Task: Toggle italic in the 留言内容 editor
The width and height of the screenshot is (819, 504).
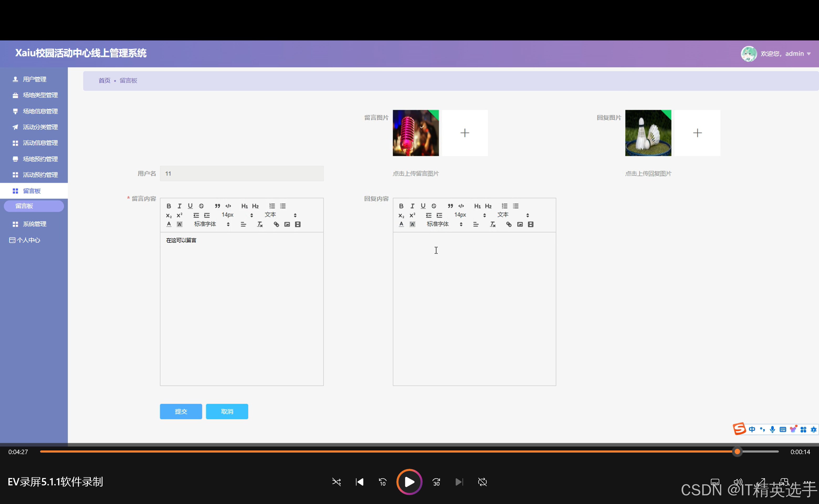Action: (x=179, y=206)
